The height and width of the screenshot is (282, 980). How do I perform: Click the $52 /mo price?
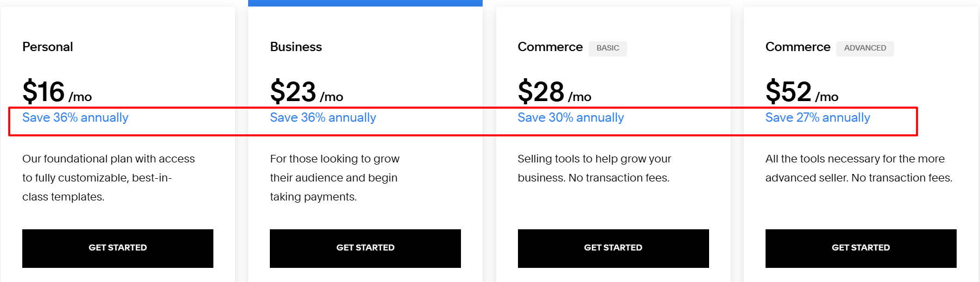pos(801,92)
